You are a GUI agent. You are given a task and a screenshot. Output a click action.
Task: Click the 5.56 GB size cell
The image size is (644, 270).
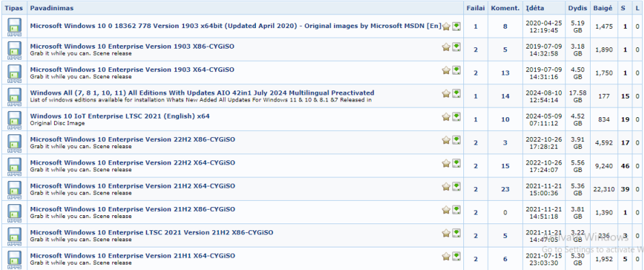tap(578, 166)
